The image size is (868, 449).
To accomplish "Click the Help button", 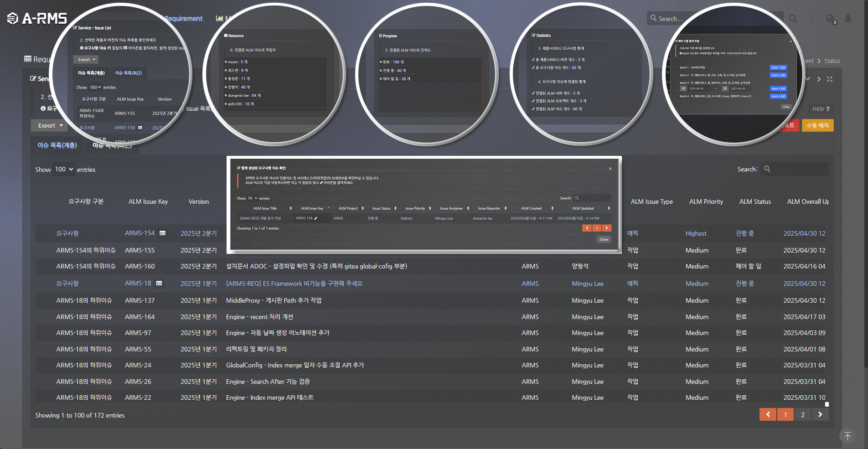I will [x=821, y=109].
